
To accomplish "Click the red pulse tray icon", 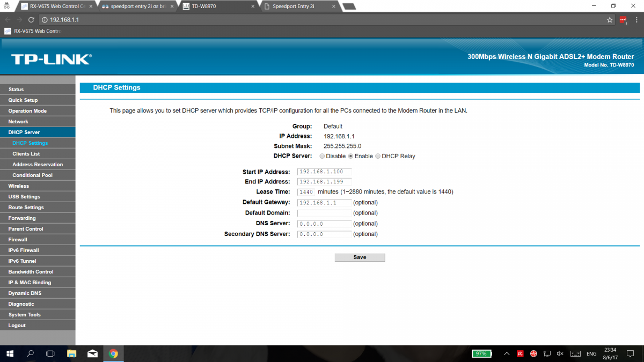I will click(x=533, y=354).
